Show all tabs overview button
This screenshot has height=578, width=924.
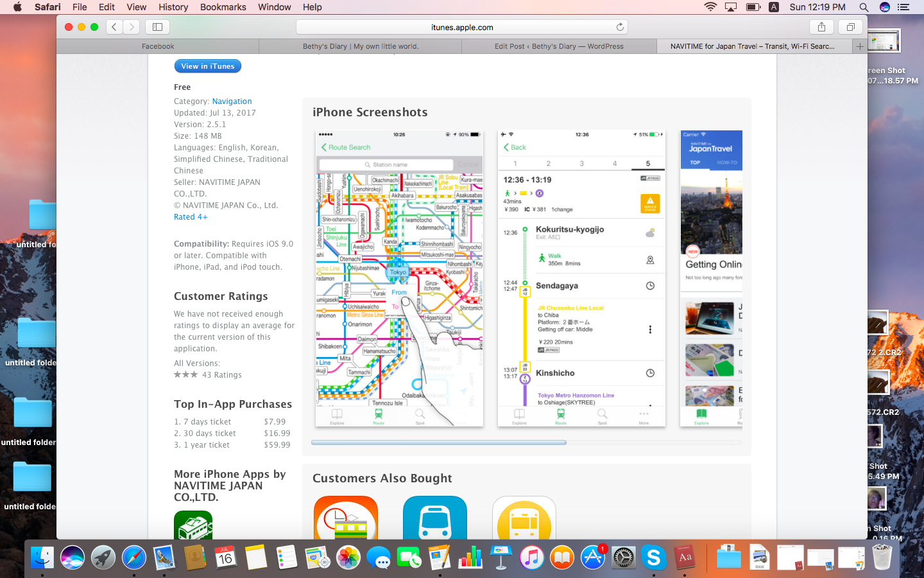pos(850,27)
